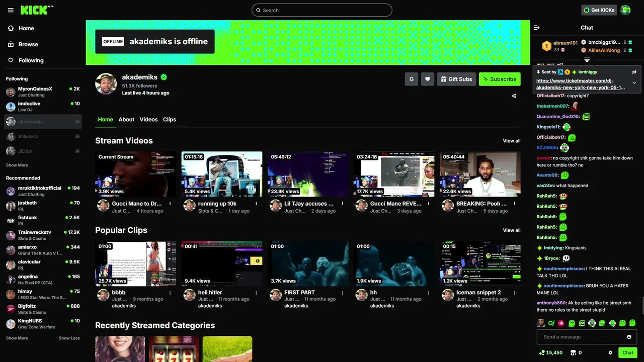Viewport: 644px width, 362px height.
Task: Collapse chat with the arrow icon
Action: 536,28
